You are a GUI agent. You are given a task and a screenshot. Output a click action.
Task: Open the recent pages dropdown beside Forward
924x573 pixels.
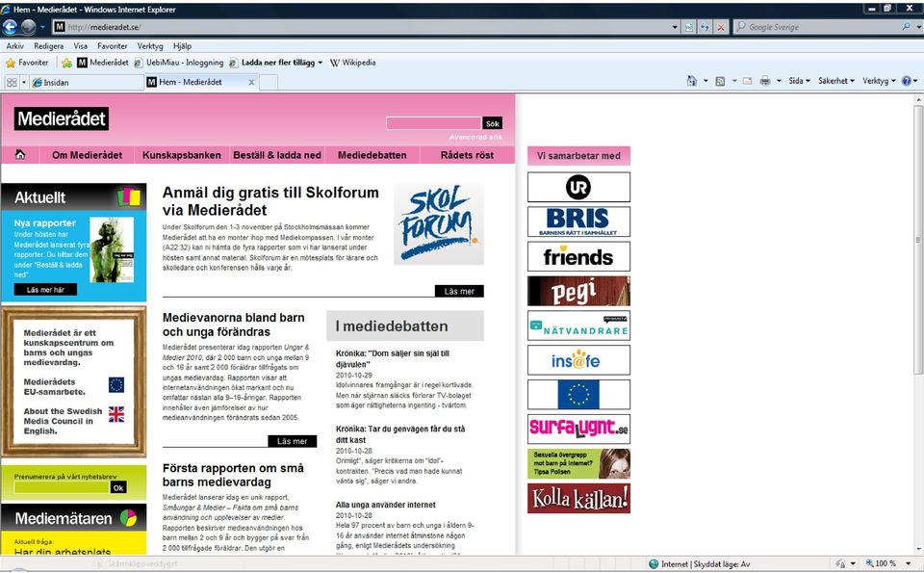(x=42, y=27)
